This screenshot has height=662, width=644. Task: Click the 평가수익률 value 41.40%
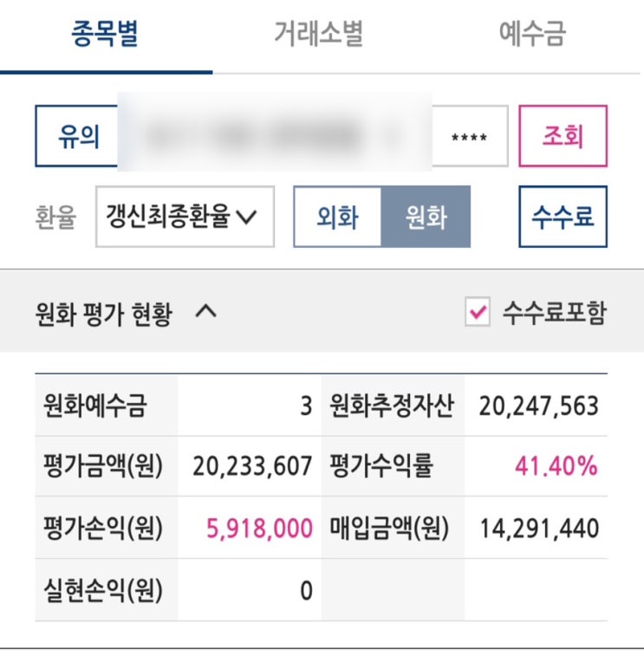pos(556,467)
